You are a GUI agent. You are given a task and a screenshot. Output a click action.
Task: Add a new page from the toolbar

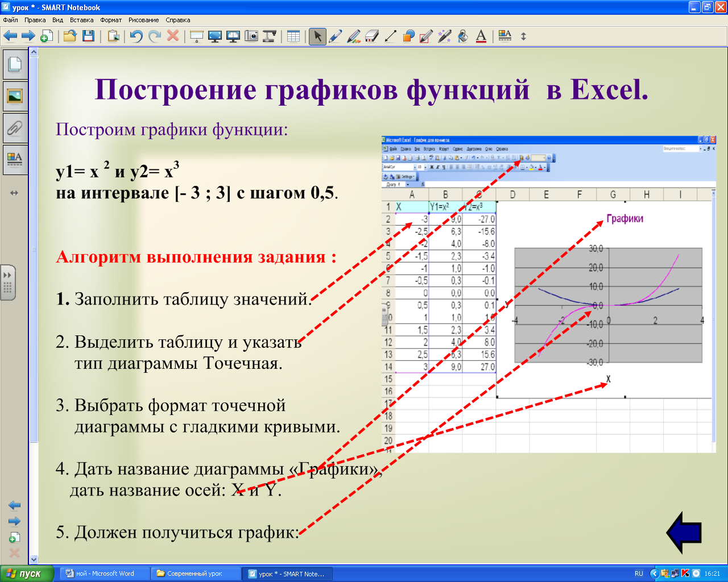pos(47,36)
